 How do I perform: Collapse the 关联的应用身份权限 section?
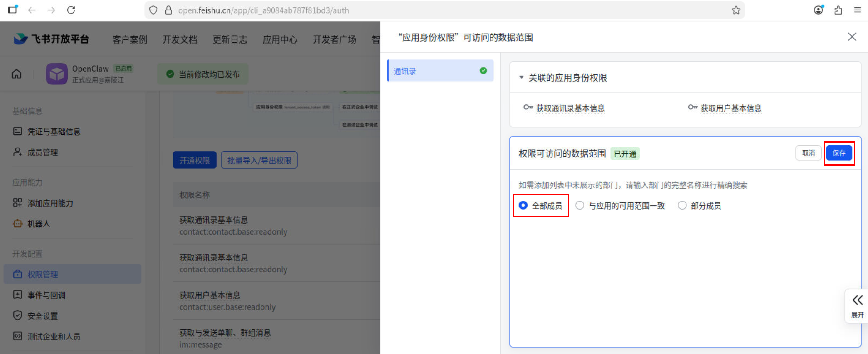tap(522, 78)
